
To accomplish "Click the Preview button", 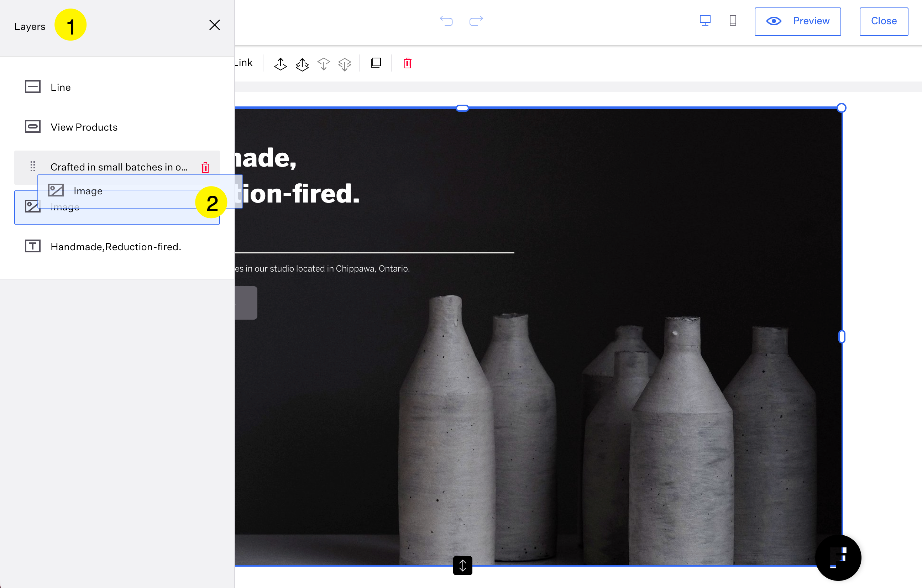I will tap(797, 21).
